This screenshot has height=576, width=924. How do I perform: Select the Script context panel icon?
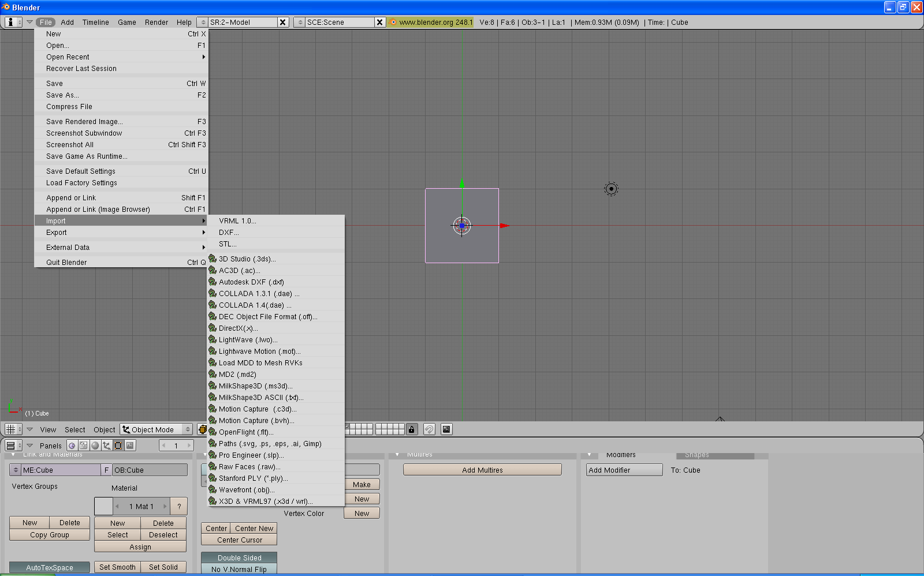(x=84, y=446)
